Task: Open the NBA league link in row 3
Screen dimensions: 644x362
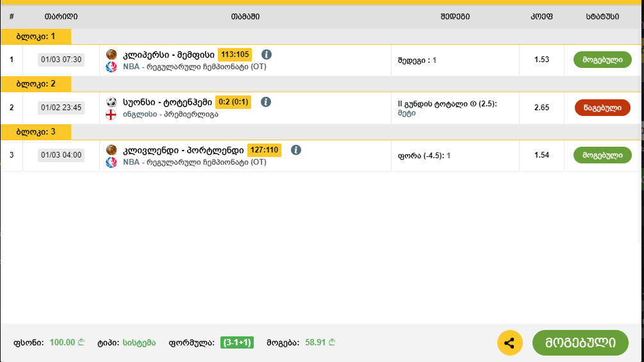Action: click(195, 162)
